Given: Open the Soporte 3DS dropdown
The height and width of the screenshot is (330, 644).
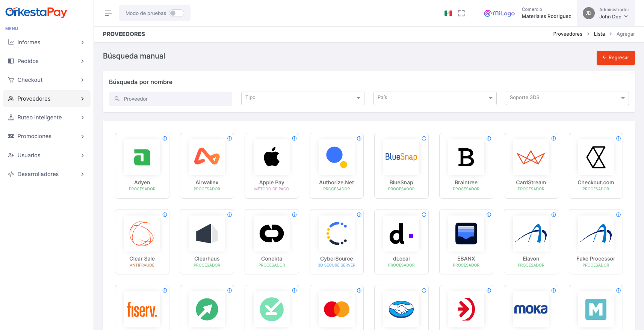Looking at the screenshot, I should pos(567,98).
